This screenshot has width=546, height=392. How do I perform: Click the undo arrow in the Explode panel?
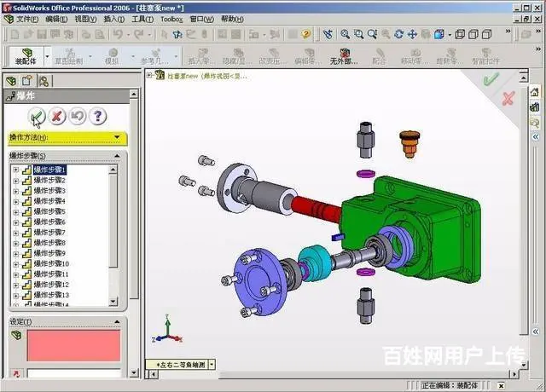click(77, 116)
